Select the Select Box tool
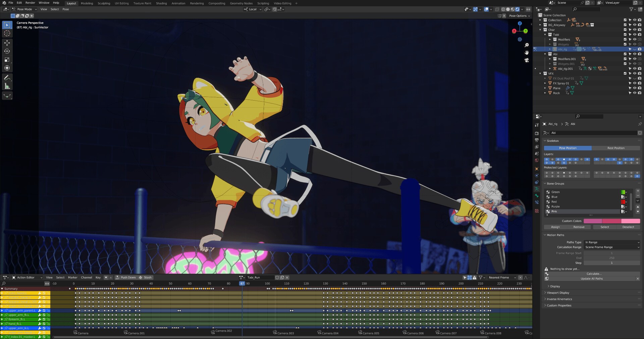The width and height of the screenshot is (644, 339). tap(7, 25)
